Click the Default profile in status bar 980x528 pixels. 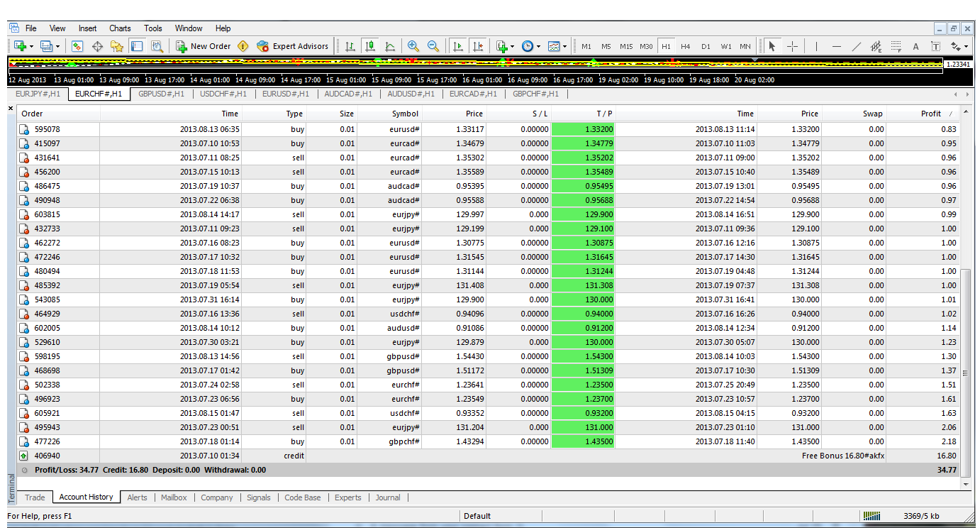coord(477,516)
